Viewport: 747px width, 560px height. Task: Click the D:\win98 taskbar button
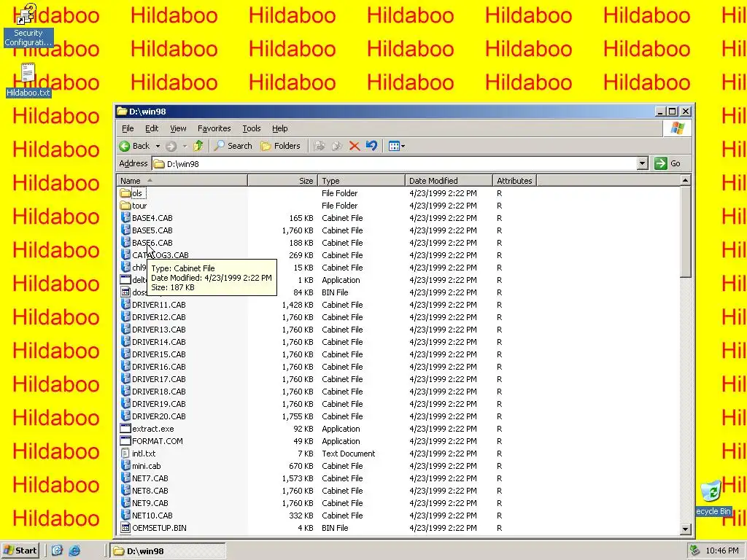[168, 551]
